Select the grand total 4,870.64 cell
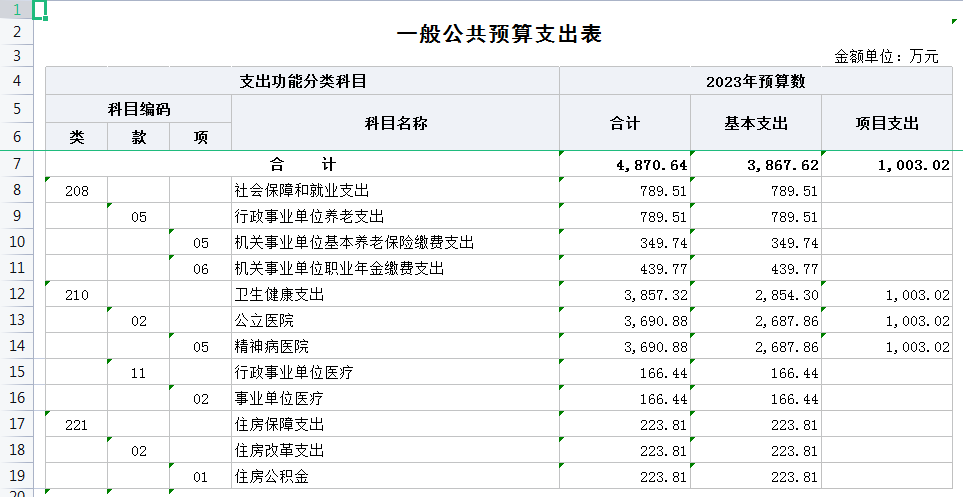963x497 pixels. click(624, 165)
